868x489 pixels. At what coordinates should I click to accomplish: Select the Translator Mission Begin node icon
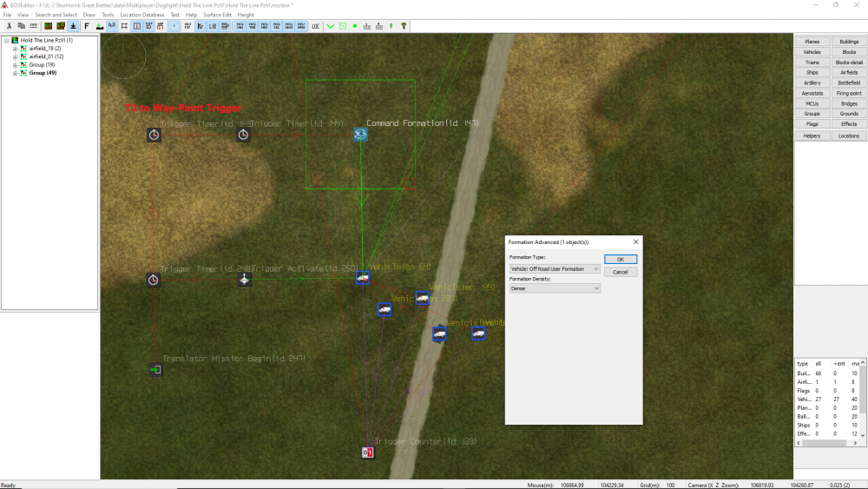pos(155,369)
